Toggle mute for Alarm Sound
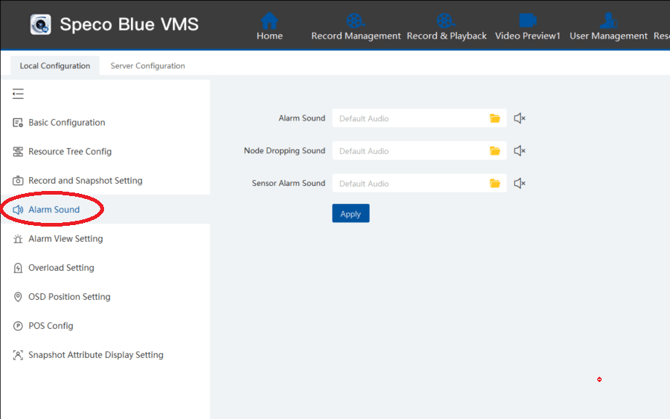The height and width of the screenshot is (419, 670). pyautogui.click(x=520, y=119)
